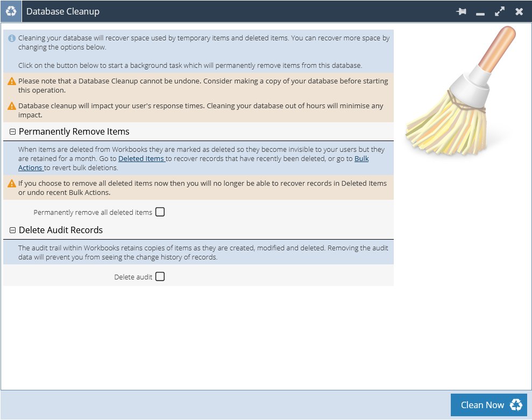Click warning icon beside response times note
The width and height of the screenshot is (532, 420).
[x=12, y=106]
